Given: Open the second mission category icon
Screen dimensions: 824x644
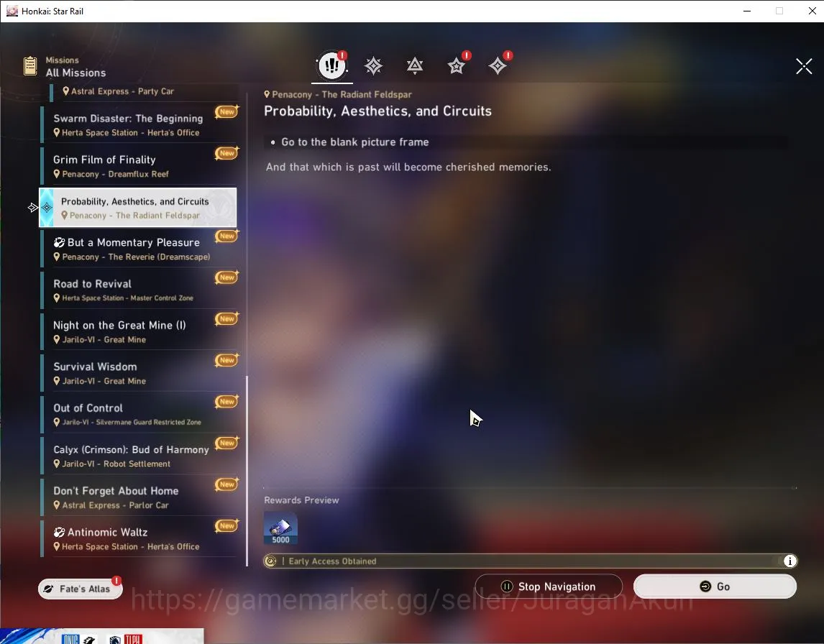Looking at the screenshot, I should tap(374, 65).
